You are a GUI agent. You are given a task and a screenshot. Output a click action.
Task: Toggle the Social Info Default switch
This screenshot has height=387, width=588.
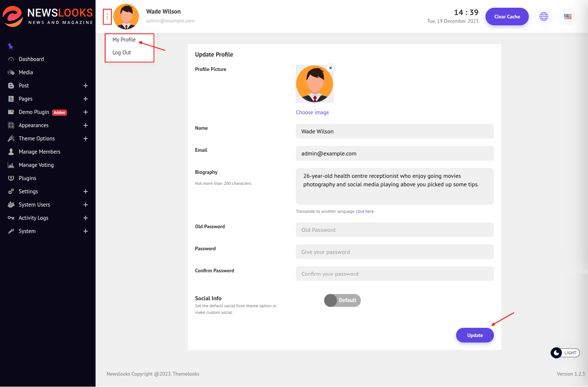click(342, 300)
